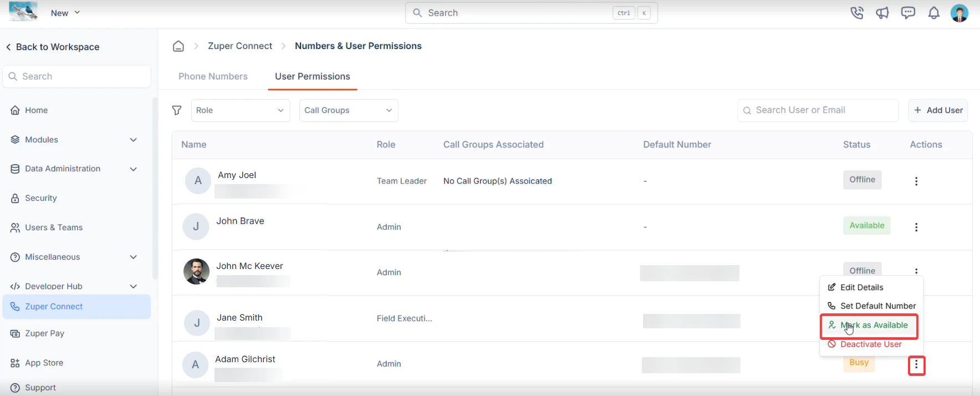Open announcements megaphone icon
980x396 pixels.
pos(882,13)
